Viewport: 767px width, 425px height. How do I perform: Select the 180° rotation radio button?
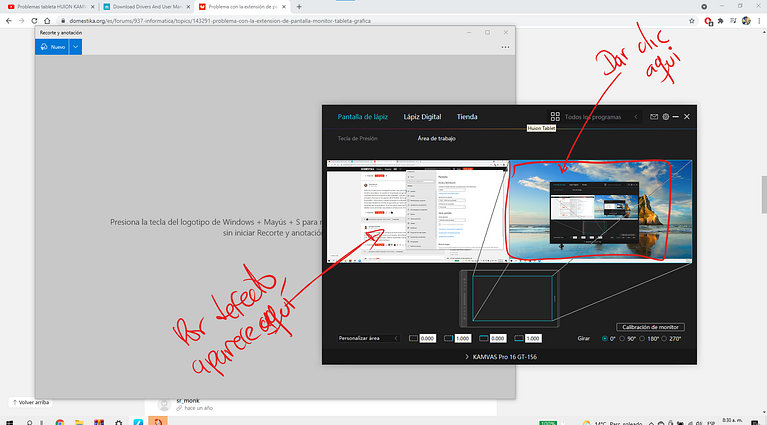pyautogui.click(x=642, y=338)
